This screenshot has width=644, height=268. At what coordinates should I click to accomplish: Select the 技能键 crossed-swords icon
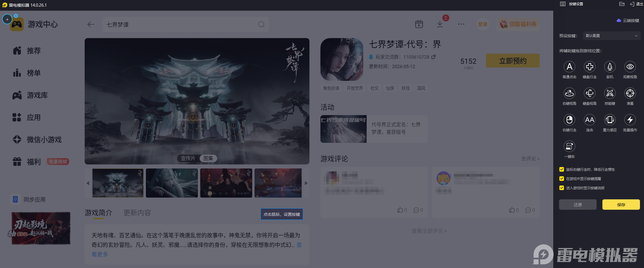tap(610, 93)
